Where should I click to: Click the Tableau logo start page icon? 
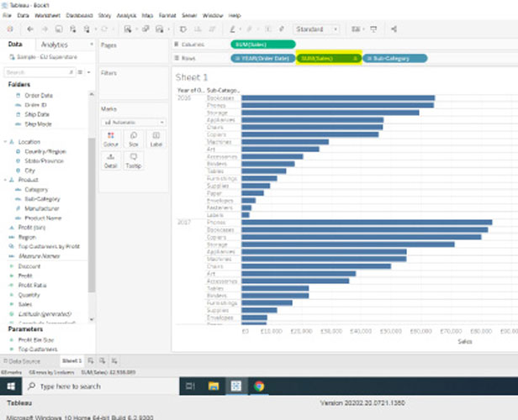coord(10,29)
